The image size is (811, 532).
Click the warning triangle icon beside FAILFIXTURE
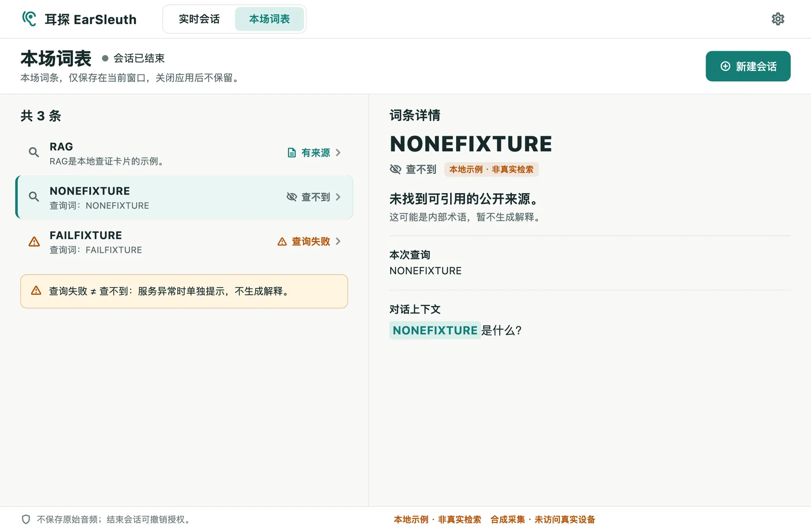(x=34, y=242)
